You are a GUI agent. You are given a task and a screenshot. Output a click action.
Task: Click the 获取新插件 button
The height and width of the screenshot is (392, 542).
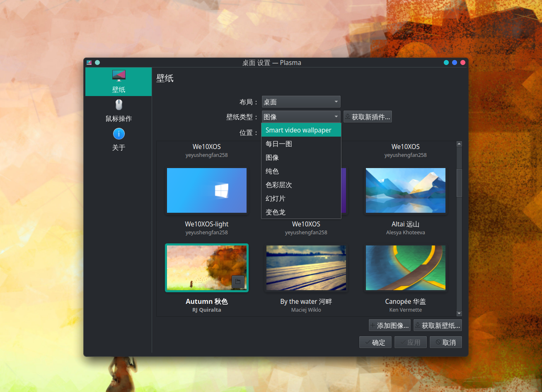coord(368,117)
